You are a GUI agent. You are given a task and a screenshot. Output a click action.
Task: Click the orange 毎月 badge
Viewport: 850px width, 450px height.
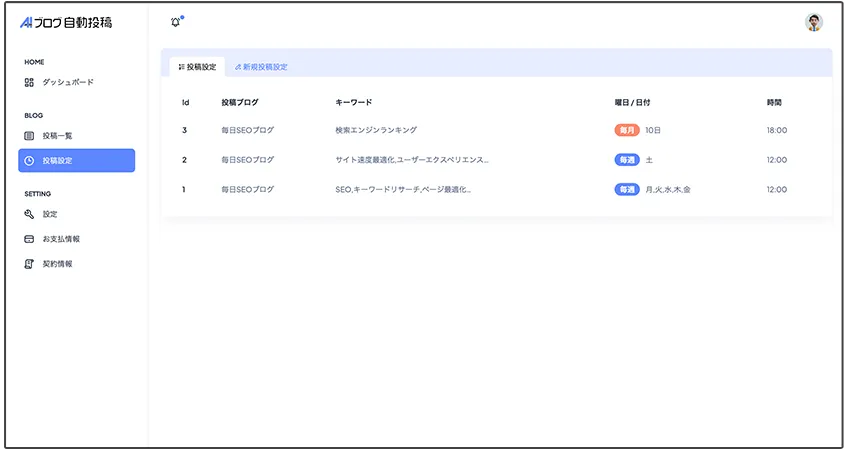[627, 130]
